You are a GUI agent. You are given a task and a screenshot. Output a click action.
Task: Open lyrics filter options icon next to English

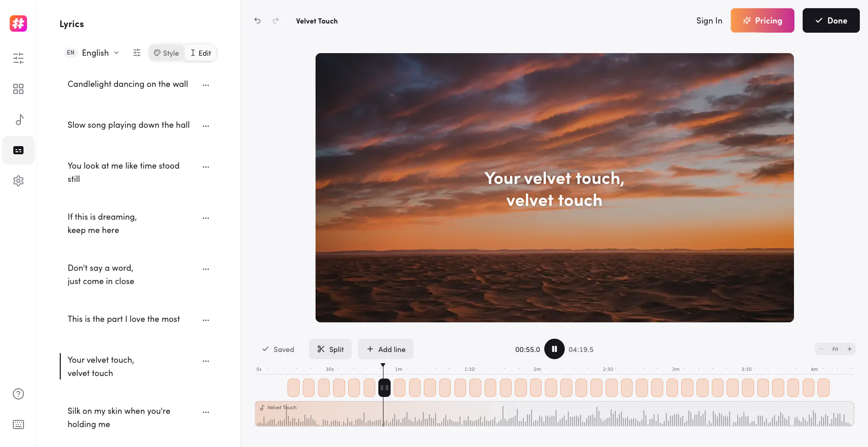137,53
